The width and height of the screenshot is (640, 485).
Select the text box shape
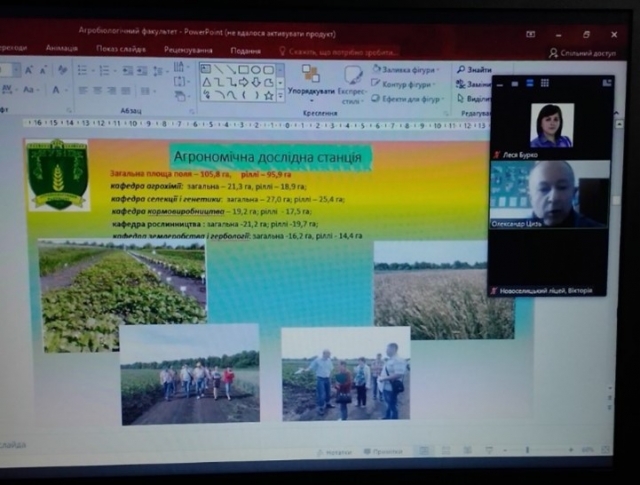(x=206, y=69)
